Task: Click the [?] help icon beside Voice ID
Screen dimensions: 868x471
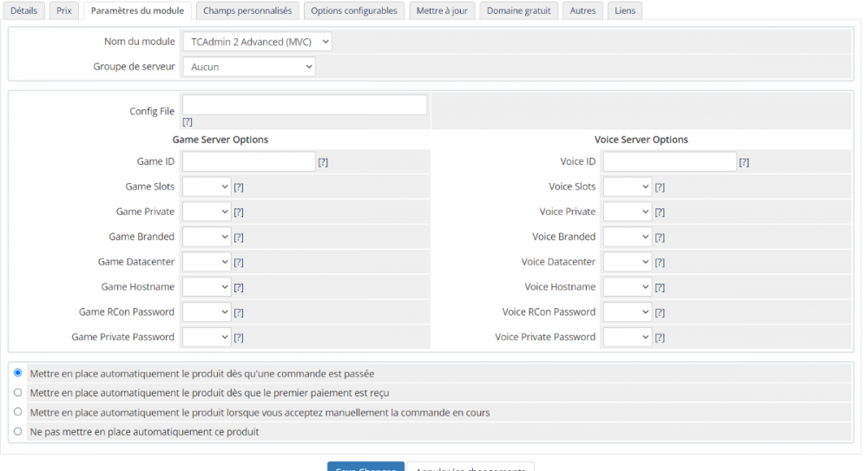Action: (x=744, y=162)
